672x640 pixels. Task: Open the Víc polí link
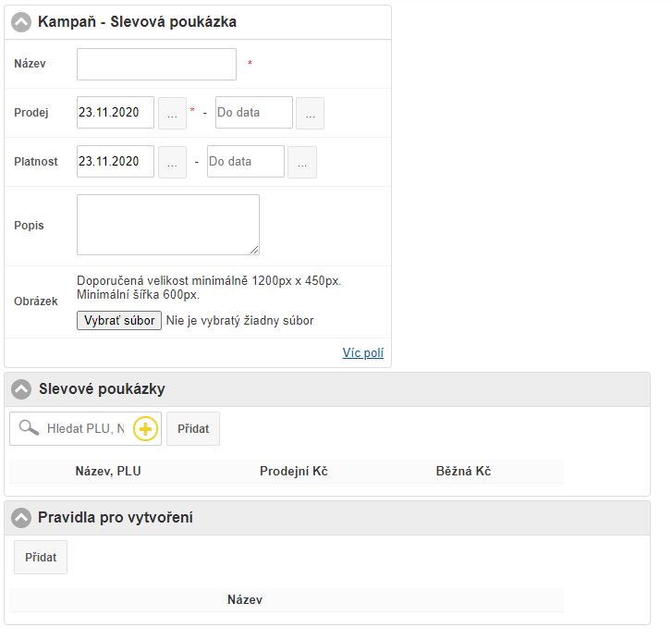pyautogui.click(x=362, y=353)
